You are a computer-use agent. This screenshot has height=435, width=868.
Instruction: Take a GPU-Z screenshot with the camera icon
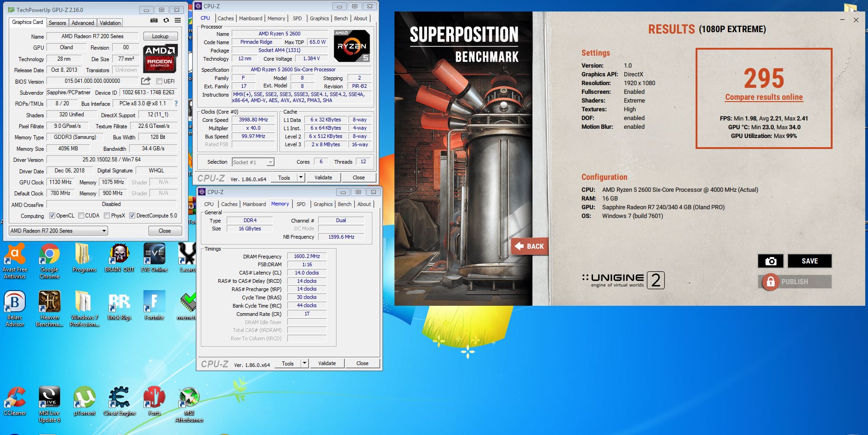point(154,21)
